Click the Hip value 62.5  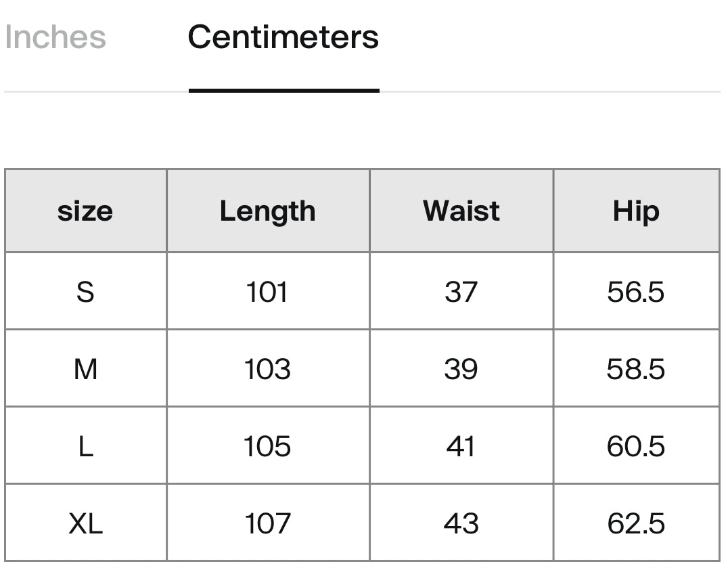(x=635, y=523)
